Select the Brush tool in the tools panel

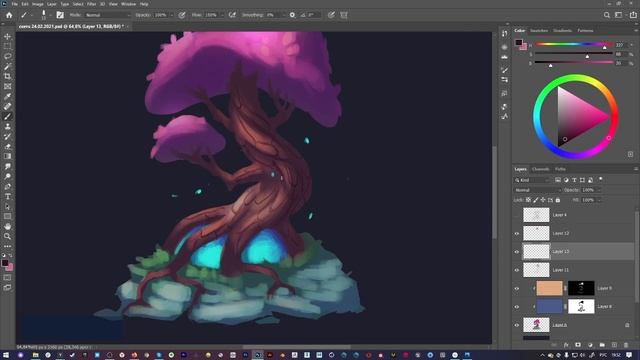(x=7, y=116)
